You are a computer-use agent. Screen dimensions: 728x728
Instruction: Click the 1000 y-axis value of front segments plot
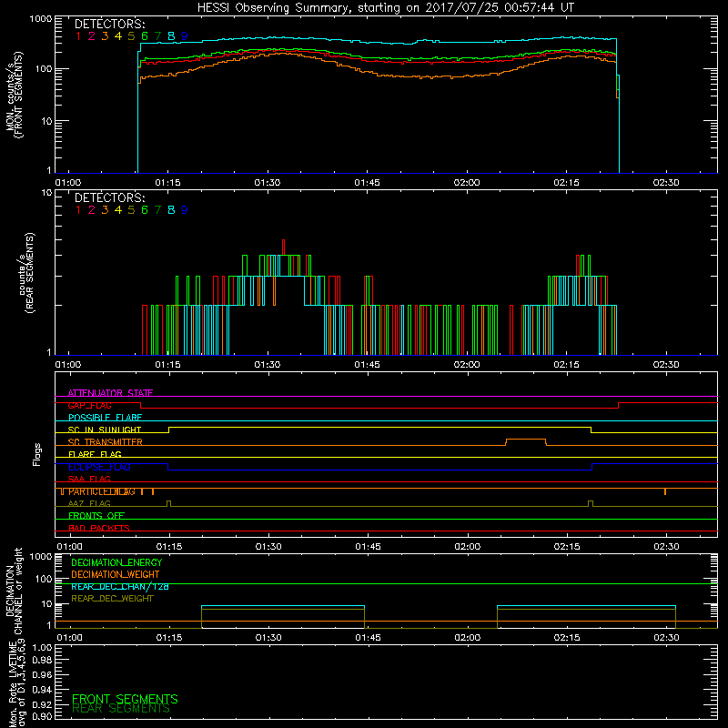tap(41, 19)
